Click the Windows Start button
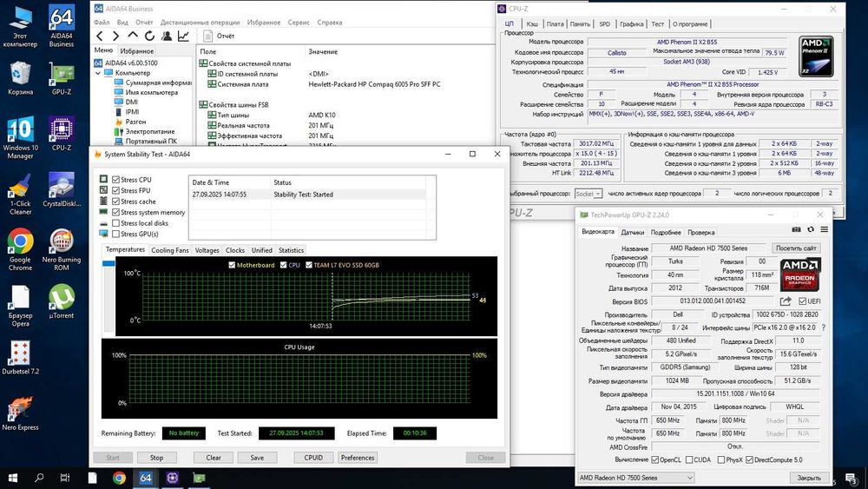This screenshot has width=868, height=489. (12, 478)
